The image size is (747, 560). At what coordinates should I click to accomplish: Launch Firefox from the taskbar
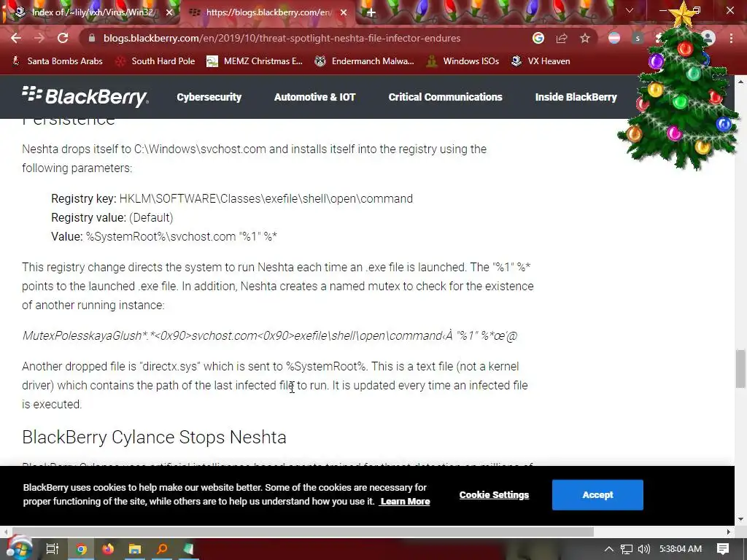tap(108, 549)
